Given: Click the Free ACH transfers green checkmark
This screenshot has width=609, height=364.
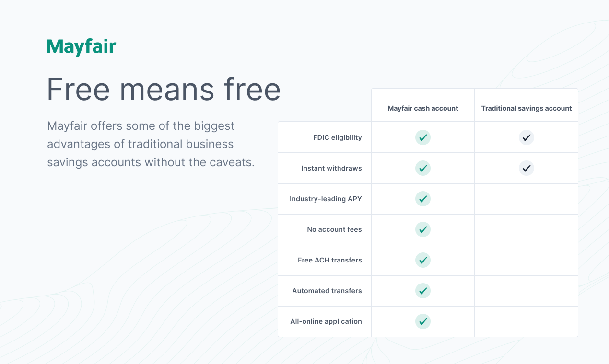Looking at the screenshot, I should point(423,260).
